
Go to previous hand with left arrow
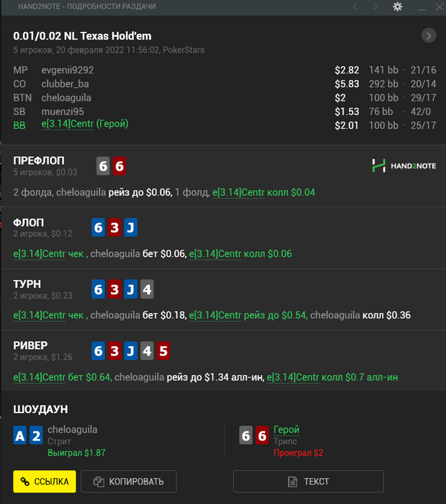pos(355,6)
